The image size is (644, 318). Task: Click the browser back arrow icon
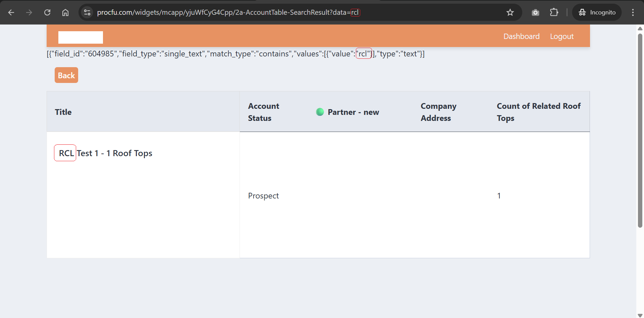click(11, 12)
